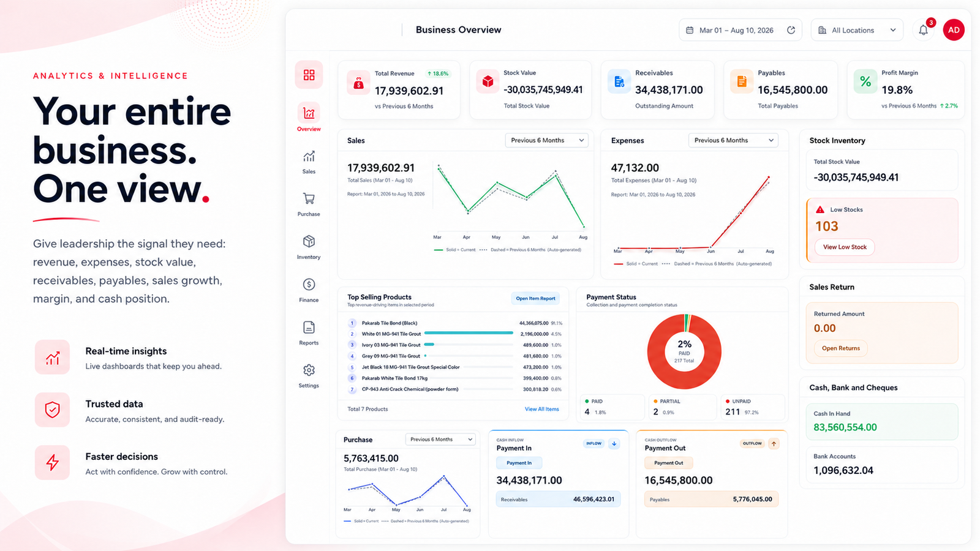Select the Overview sidebar item
The image size is (980, 551).
pyautogui.click(x=309, y=118)
